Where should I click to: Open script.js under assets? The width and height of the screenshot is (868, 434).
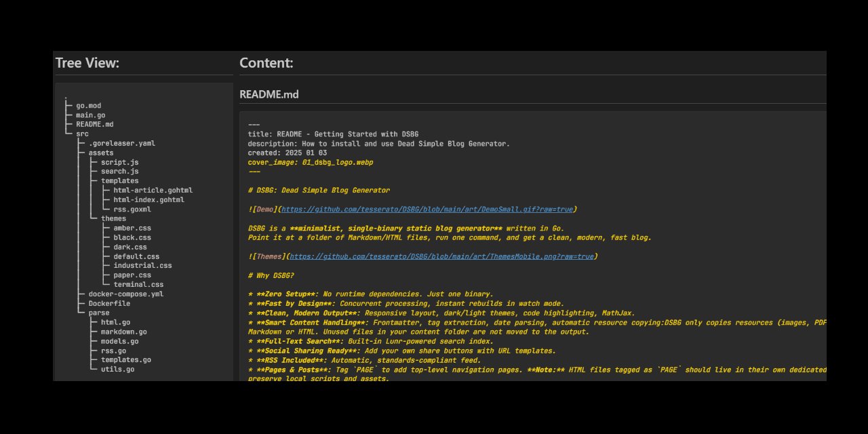click(x=119, y=161)
